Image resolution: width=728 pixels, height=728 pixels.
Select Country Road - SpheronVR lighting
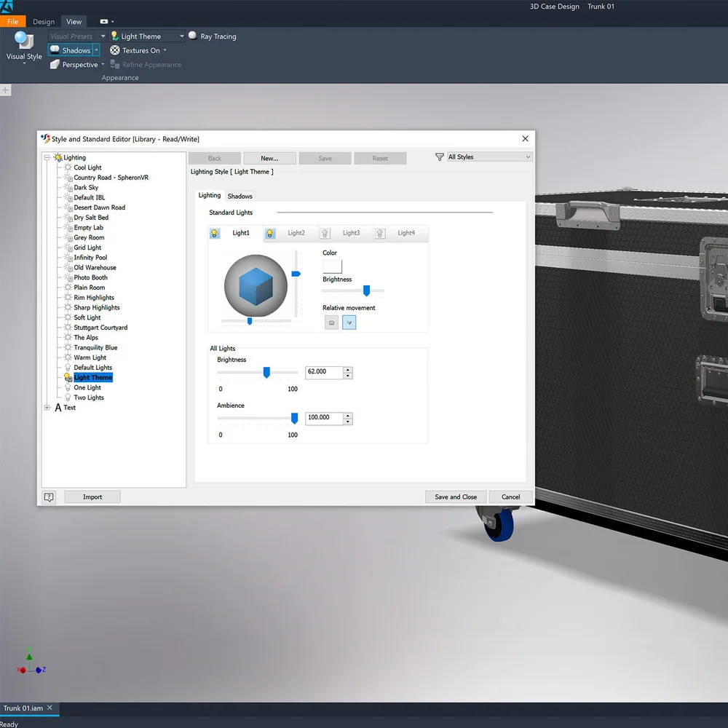click(x=111, y=178)
